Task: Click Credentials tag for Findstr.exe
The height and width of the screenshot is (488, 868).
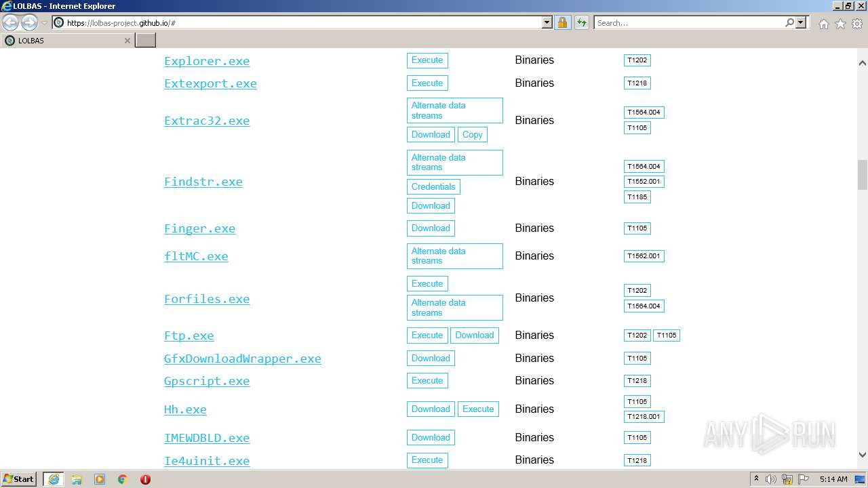Action: [x=433, y=187]
